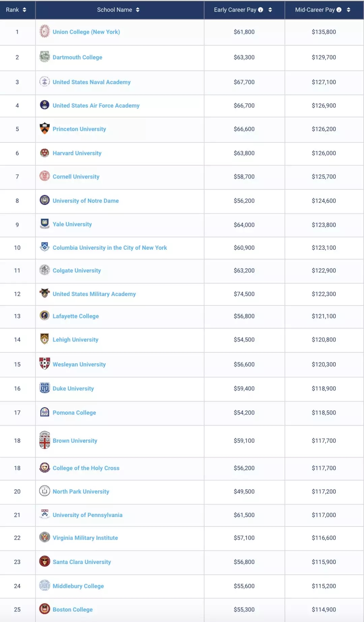Sort by Mid-Career Pay arrows

pyautogui.click(x=348, y=10)
